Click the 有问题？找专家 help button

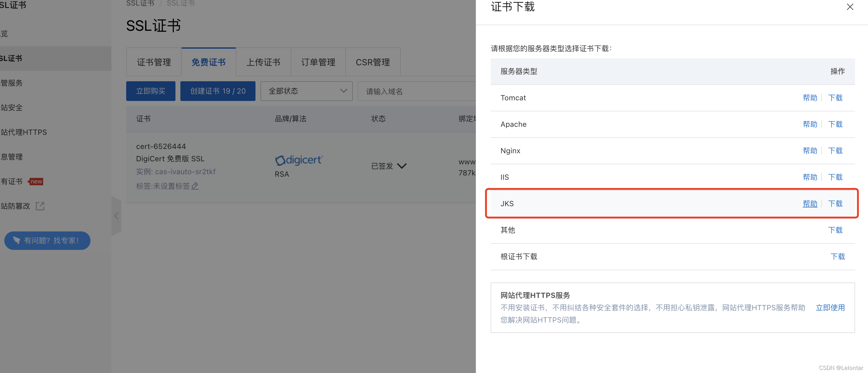tap(47, 240)
